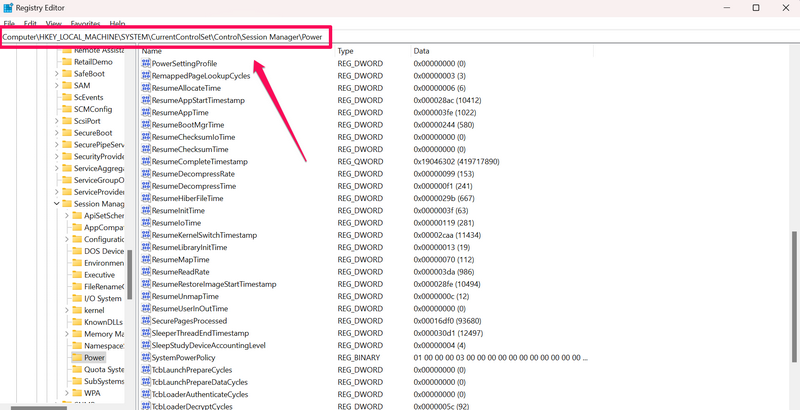This screenshot has height=410, width=800.
Task: Select the Executive key in the tree
Action: pyautogui.click(x=99, y=274)
